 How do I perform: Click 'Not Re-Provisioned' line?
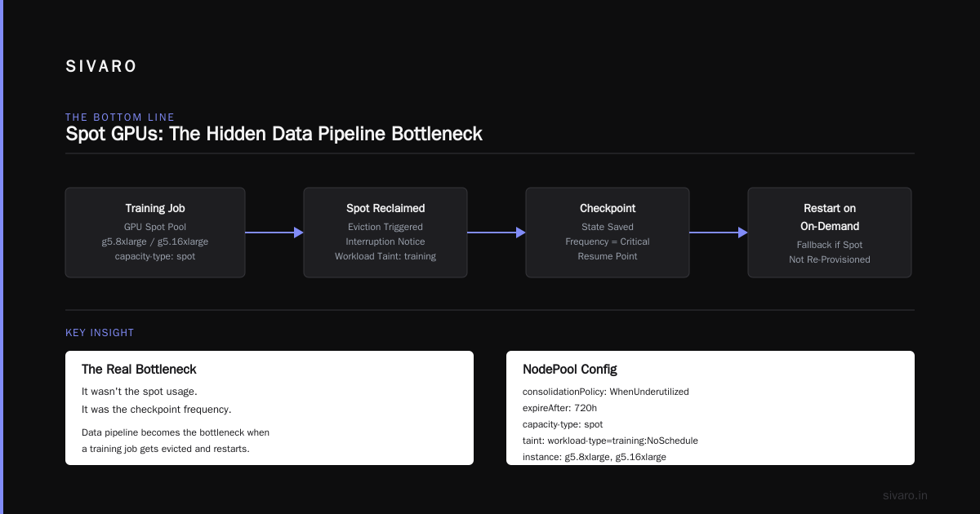click(x=830, y=259)
